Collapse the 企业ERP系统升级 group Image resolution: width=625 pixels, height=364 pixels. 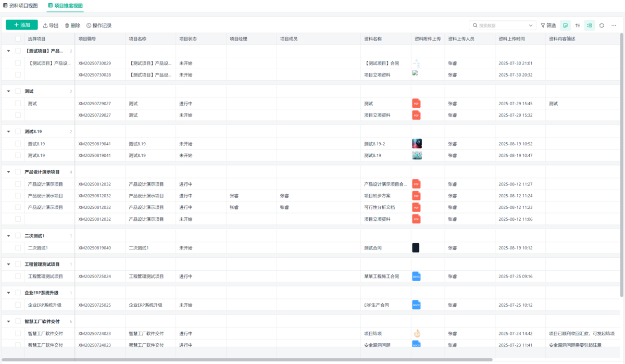point(8,293)
